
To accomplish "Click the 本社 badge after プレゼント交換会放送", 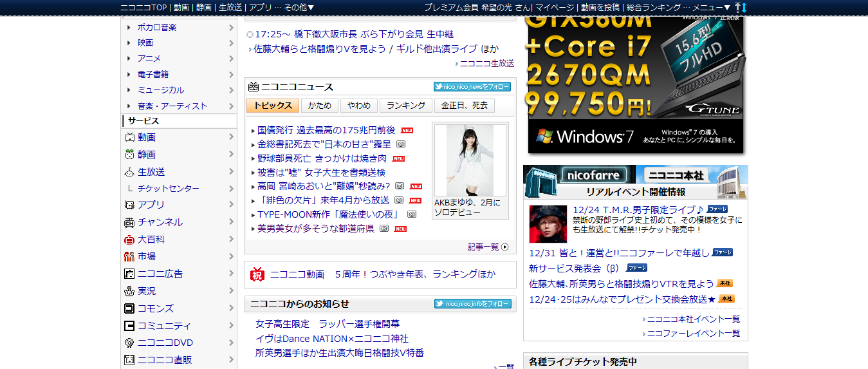I will pos(726,299).
